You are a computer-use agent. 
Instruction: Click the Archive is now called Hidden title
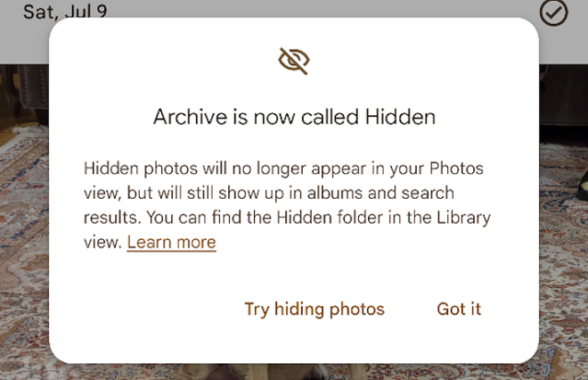pyautogui.click(x=294, y=117)
